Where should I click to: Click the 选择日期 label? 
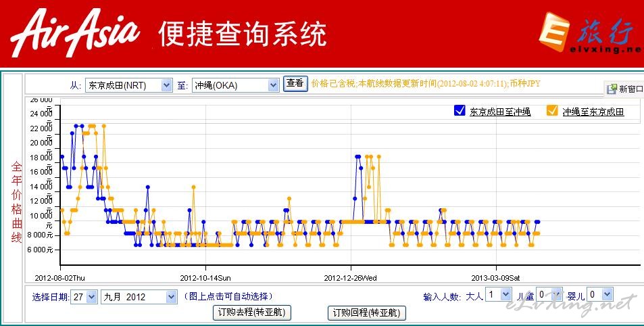[x=51, y=297]
